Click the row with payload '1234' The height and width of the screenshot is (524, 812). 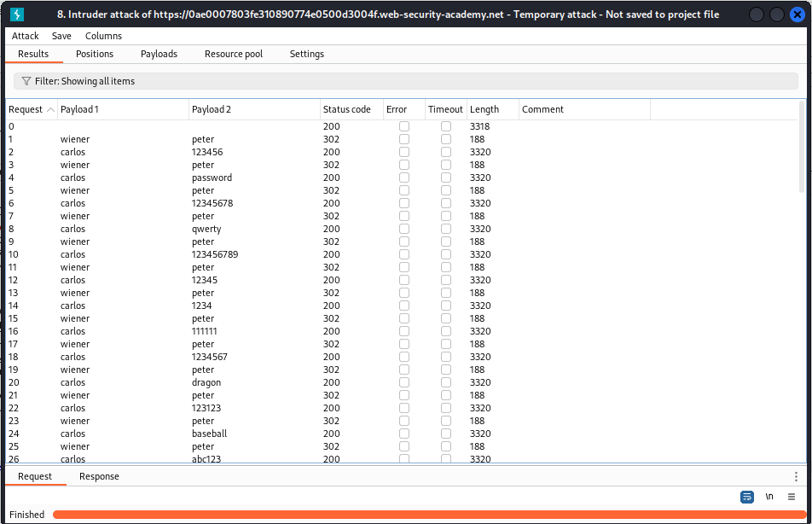(402, 306)
